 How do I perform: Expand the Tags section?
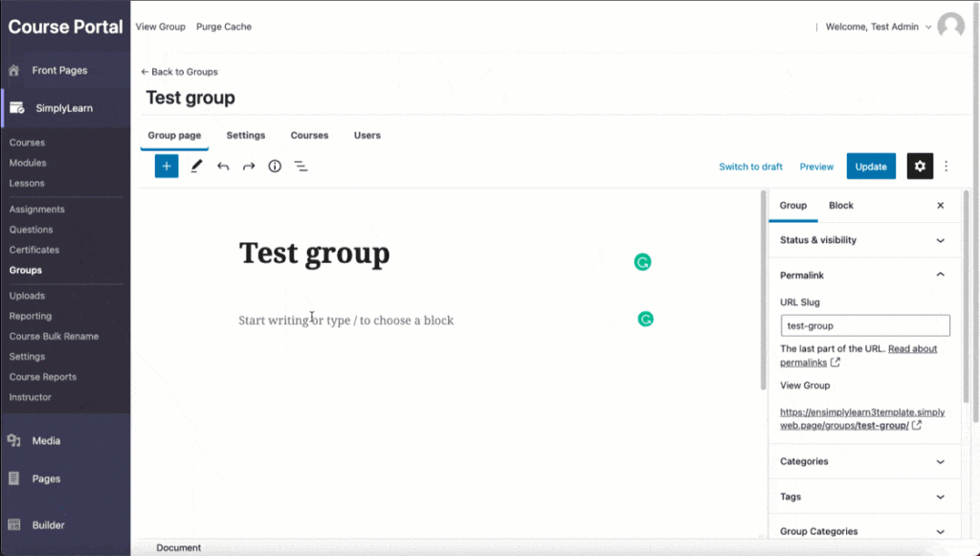coord(861,497)
